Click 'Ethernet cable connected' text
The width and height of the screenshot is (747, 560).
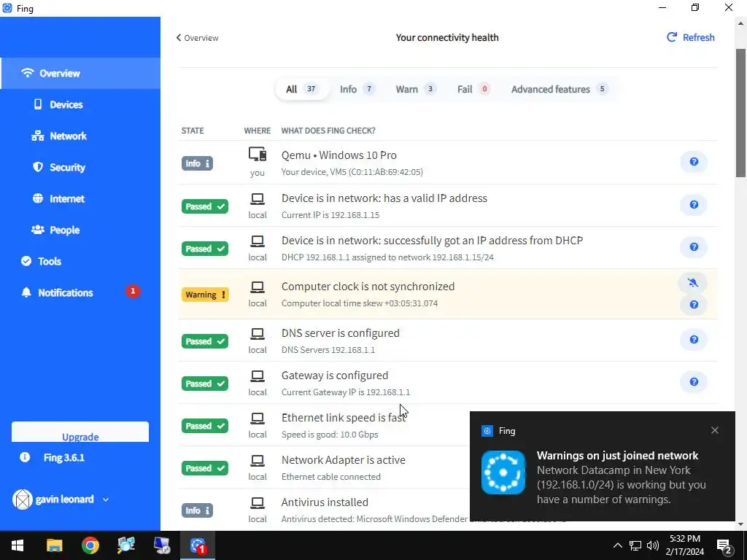[330, 477]
